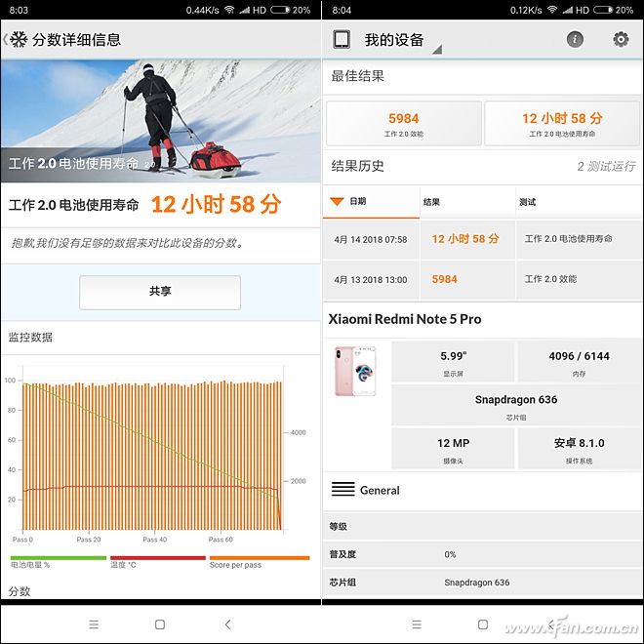Expand the 我的设备 dropdown triangle
This screenshot has width=644, height=644.
point(437,50)
